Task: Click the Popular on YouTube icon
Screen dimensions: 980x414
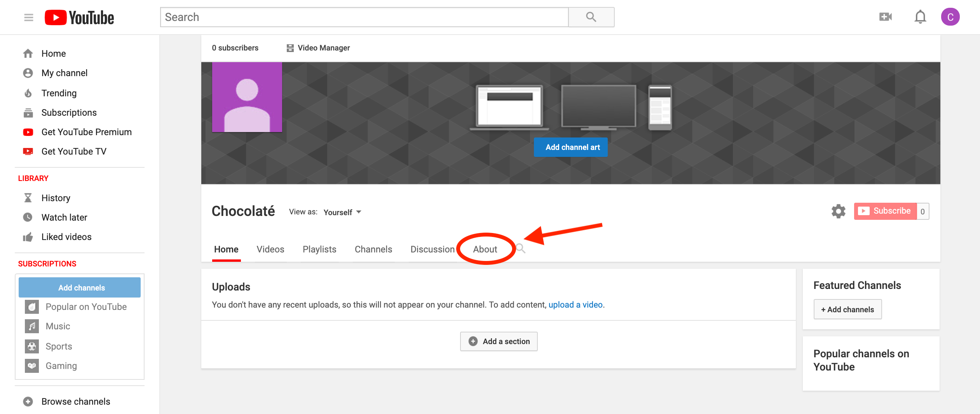Action: tap(32, 307)
